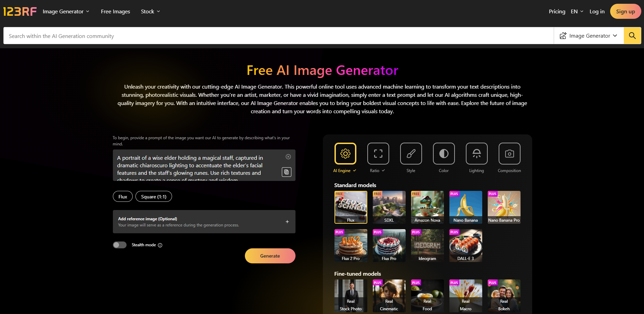644x314 pixels.
Task: Select the Nano Banana model thumbnail
Action: pyautogui.click(x=465, y=207)
